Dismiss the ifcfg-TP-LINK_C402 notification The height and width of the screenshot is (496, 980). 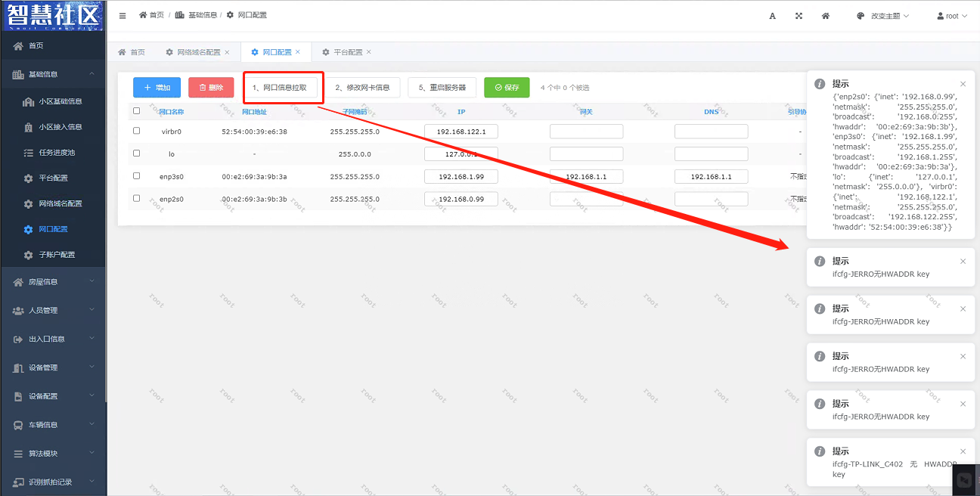point(963,451)
